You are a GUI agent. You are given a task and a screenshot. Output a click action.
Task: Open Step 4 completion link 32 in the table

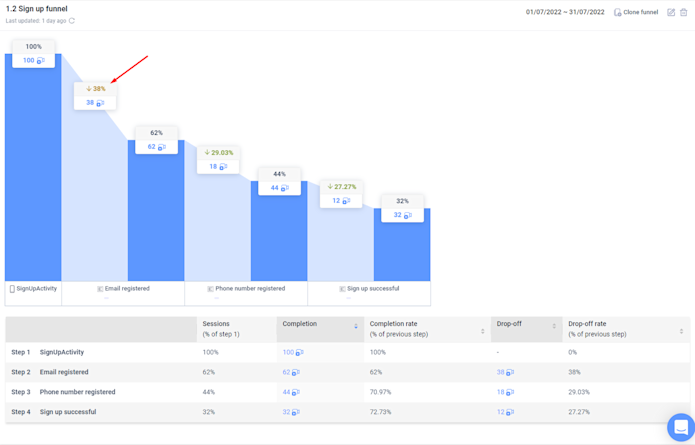[291, 412]
